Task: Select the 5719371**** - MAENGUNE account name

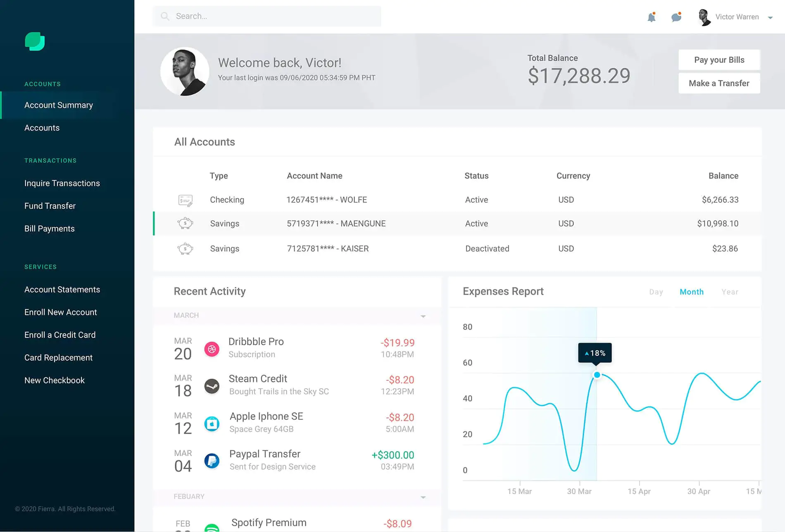Action: coord(336,223)
